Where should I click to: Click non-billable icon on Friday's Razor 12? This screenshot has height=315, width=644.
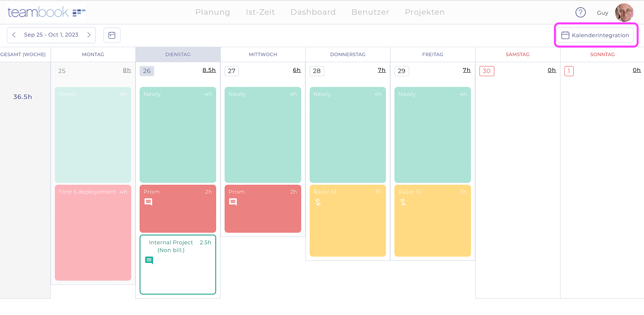pos(403,202)
